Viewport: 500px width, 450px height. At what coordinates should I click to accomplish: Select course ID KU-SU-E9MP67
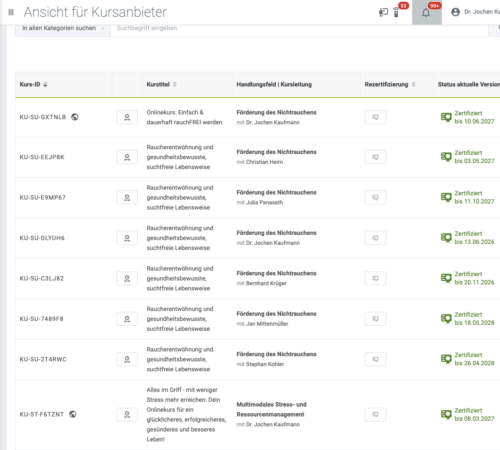(x=43, y=197)
